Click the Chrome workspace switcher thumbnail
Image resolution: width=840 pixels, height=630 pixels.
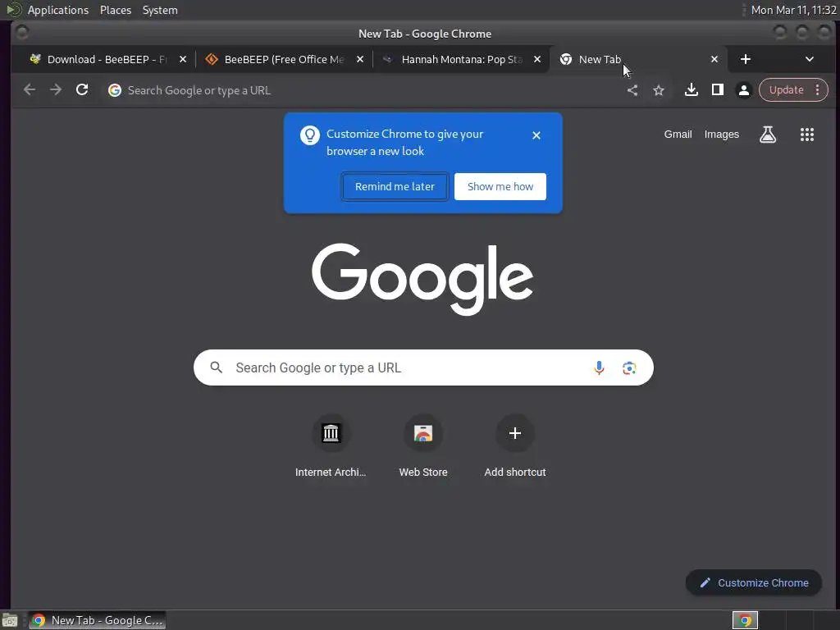pos(745,620)
